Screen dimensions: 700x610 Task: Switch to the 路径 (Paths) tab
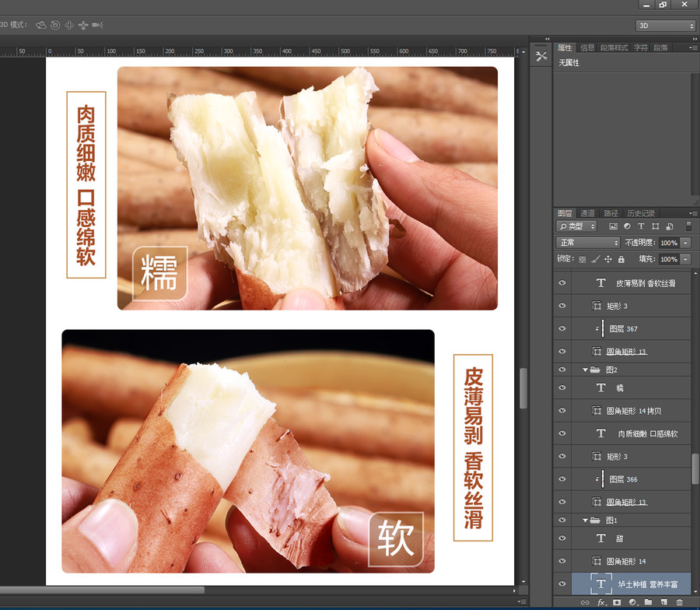click(611, 213)
